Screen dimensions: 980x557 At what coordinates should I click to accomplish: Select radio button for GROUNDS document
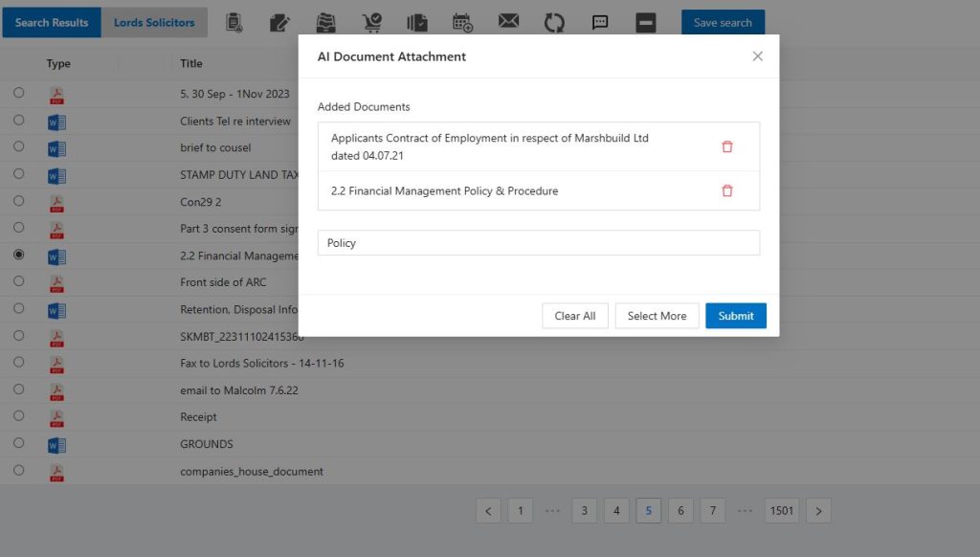tap(19, 443)
